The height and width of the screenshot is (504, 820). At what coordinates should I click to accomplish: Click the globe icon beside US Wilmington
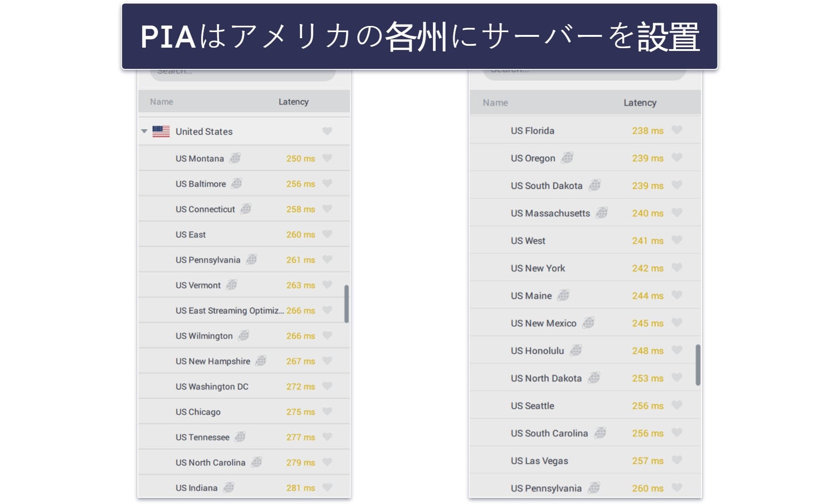tap(244, 336)
